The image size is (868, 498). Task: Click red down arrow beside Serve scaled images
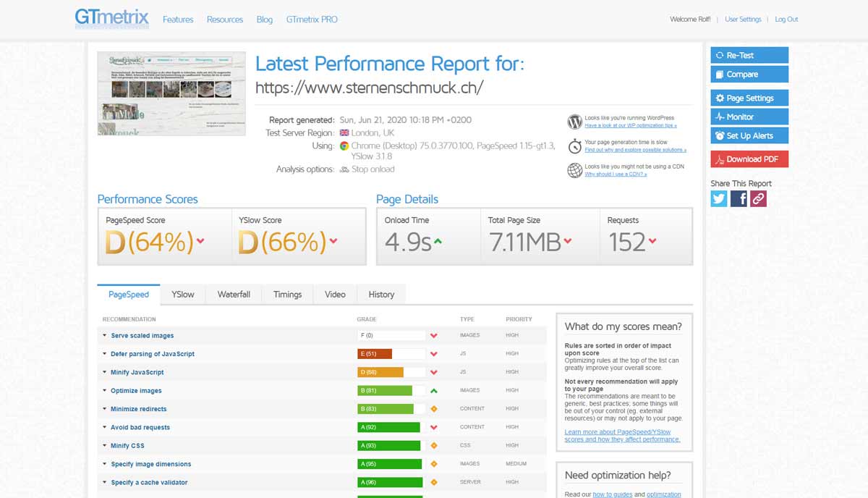click(x=434, y=336)
